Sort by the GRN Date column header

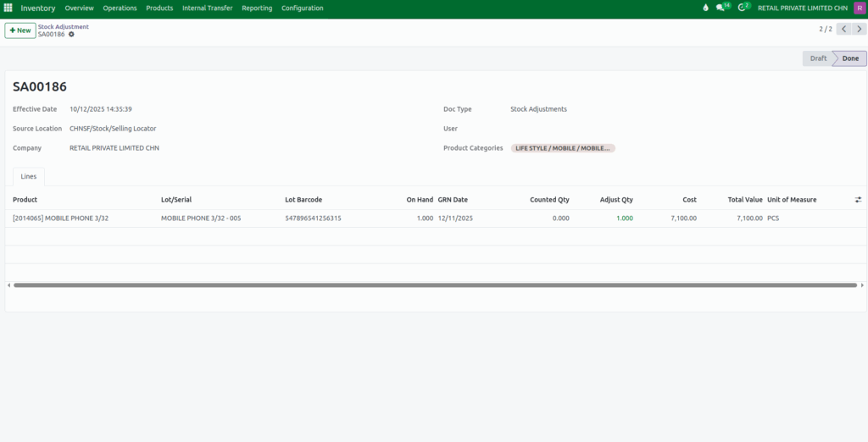[x=453, y=200]
